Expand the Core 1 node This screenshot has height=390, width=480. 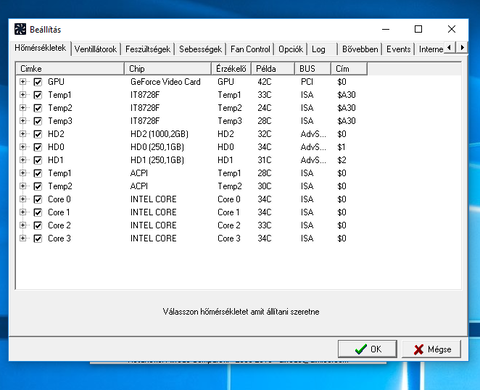[23, 212]
